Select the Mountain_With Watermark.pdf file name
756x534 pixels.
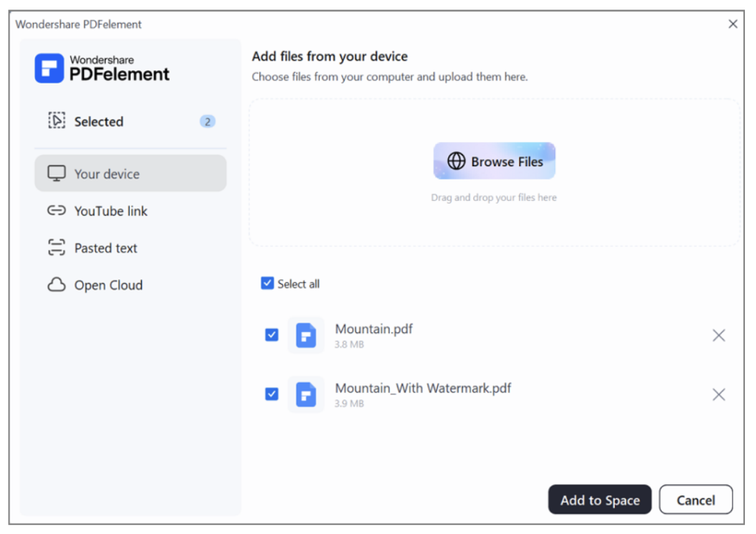(x=423, y=388)
